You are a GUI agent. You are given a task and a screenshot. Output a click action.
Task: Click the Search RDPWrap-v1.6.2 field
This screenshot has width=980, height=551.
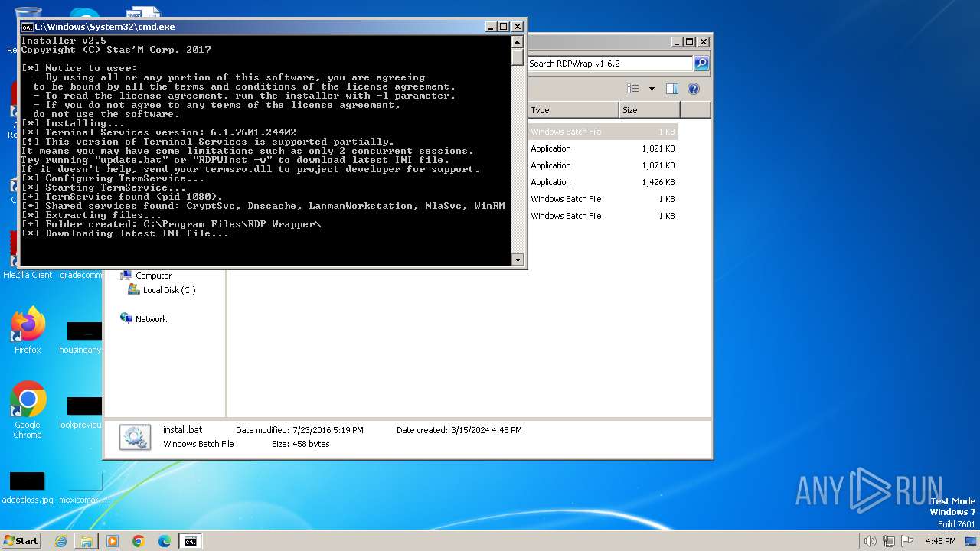tap(610, 64)
